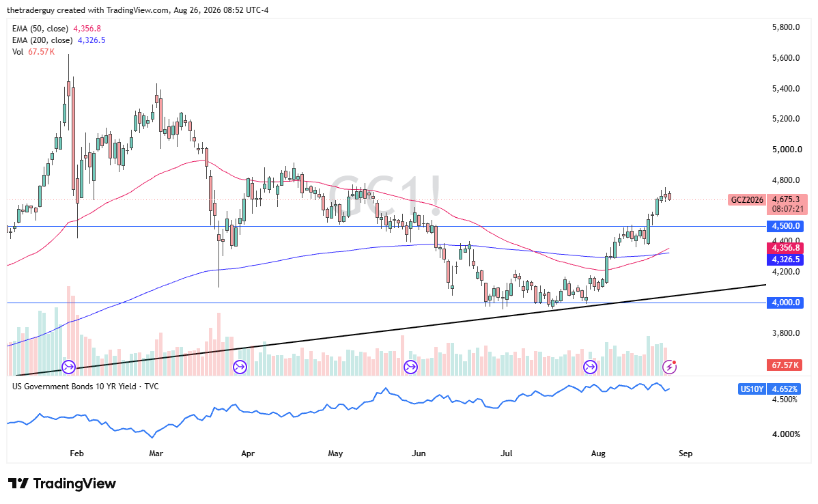Click the US Government Bonds 10 YR Yield title
818x504 pixels.
[x=85, y=387]
